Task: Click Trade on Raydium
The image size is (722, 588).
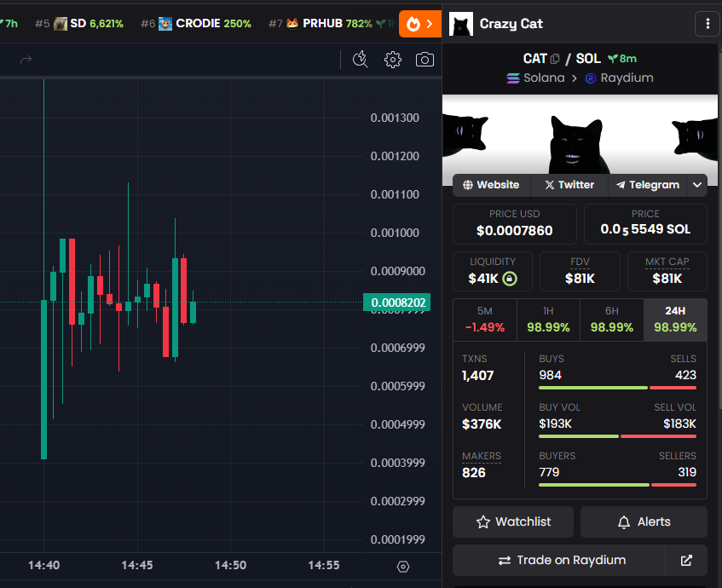Action: coord(559,561)
